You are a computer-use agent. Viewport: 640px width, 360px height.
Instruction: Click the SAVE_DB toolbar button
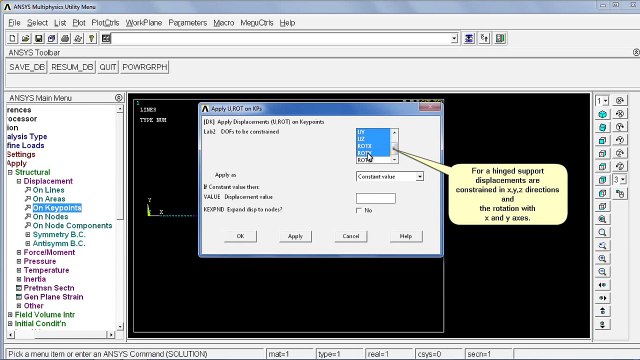click(x=27, y=67)
